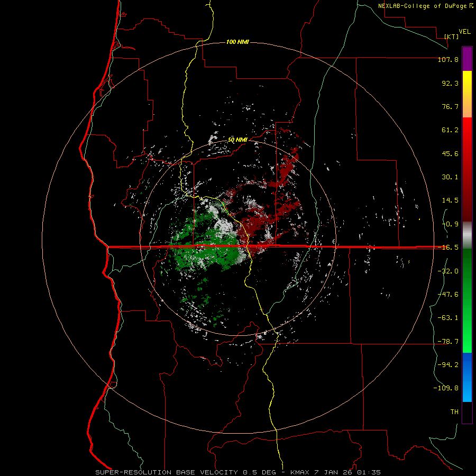This screenshot has height=476, width=476.
Task: Click the 61.2 velocity scale value
Action: (x=450, y=130)
